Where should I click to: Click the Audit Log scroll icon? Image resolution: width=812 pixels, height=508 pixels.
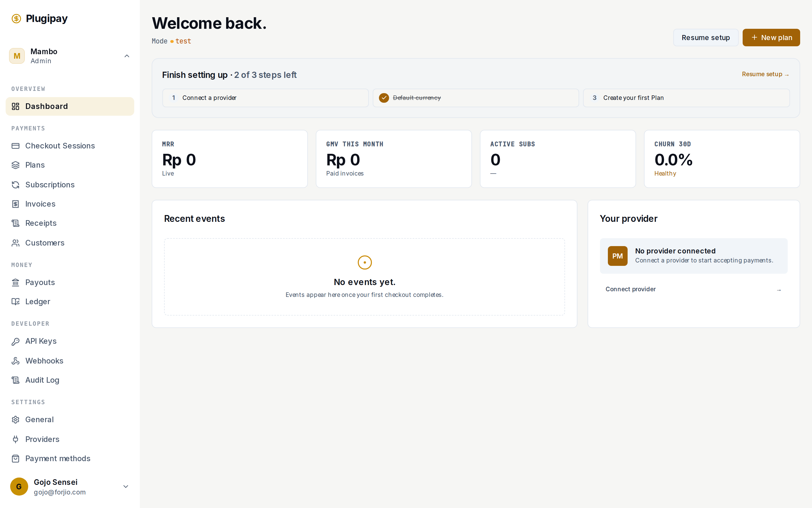pyautogui.click(x=16, y=380)
